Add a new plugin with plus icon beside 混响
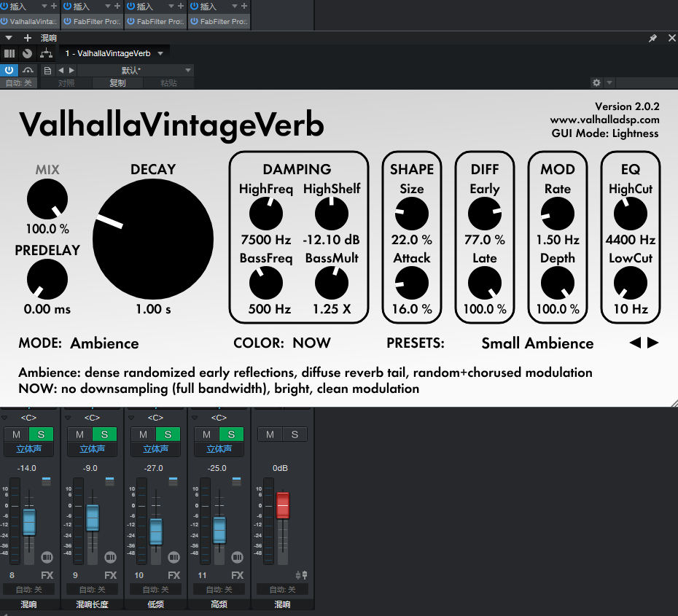The image size is (678, 616). [x=27, y=38]
